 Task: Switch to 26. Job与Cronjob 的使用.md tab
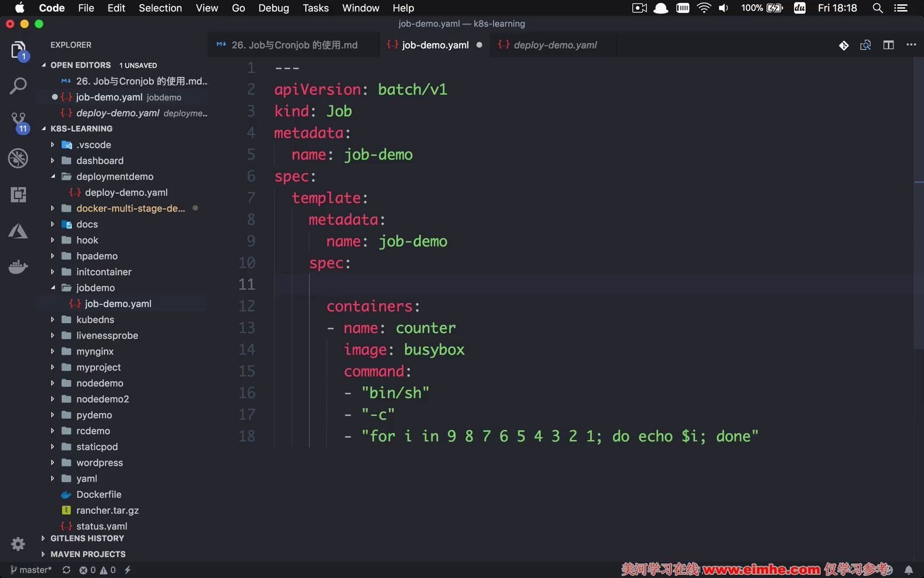pos(294,45)
